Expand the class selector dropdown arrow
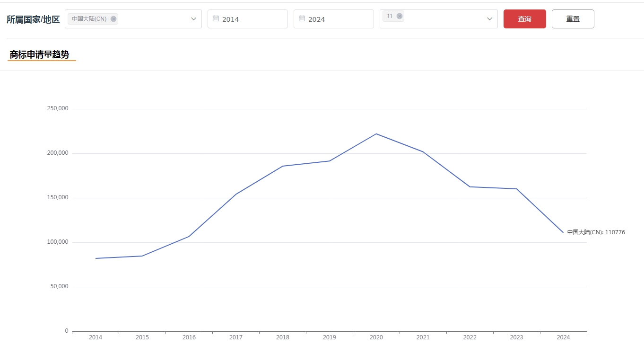The image size is (644, 363). pos(489,19)
